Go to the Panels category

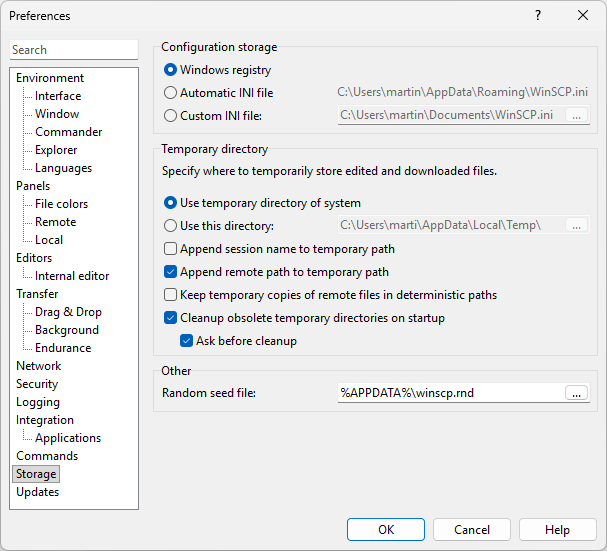[x=33, y=186]
